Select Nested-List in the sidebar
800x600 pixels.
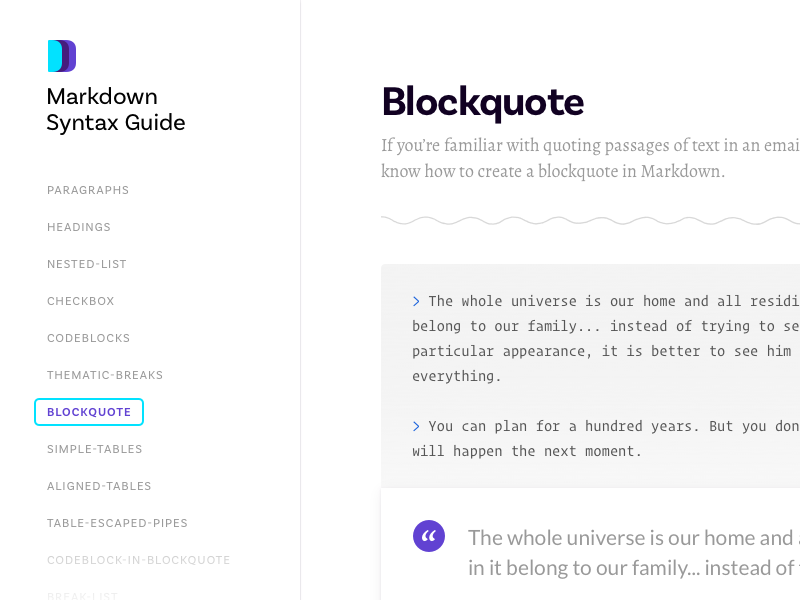(x=87, y=264)
